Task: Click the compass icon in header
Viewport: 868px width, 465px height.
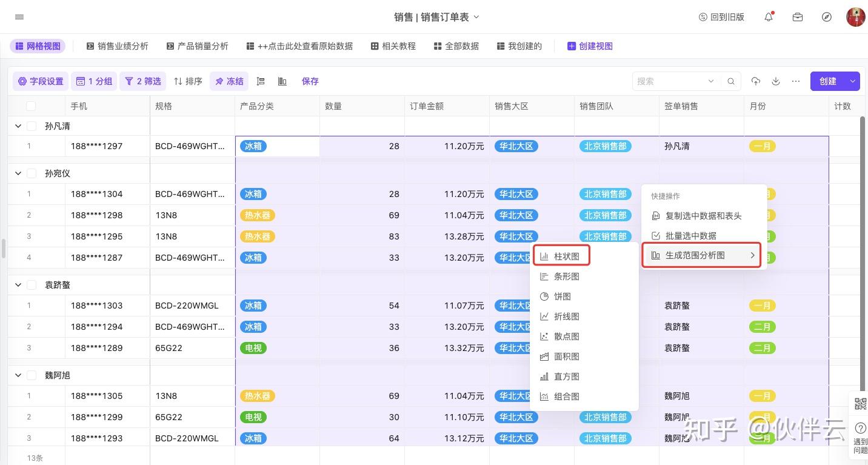Action: click(827, 17)
